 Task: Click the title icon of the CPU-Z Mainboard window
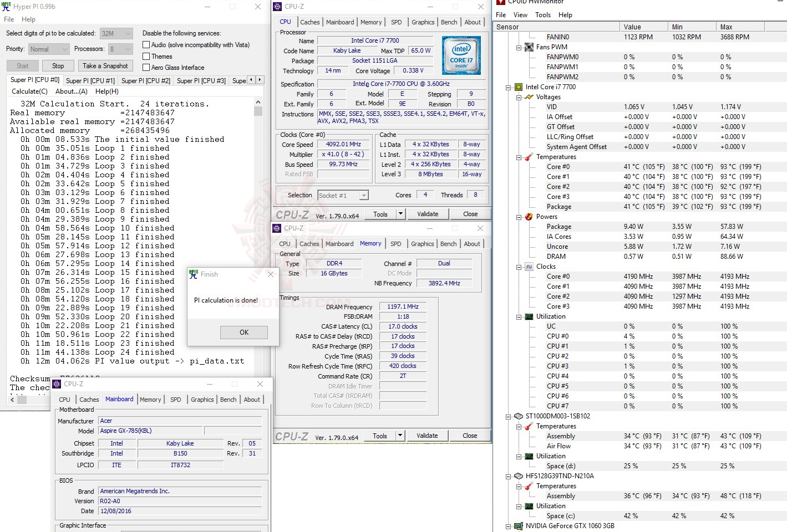coord(57,383)
